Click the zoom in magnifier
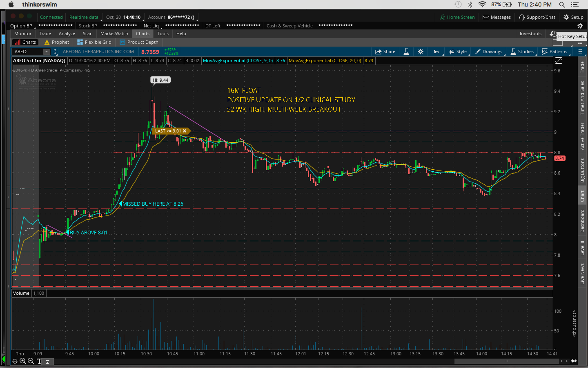The height and width of the screenshot is (368, 588). coord(23,361)
